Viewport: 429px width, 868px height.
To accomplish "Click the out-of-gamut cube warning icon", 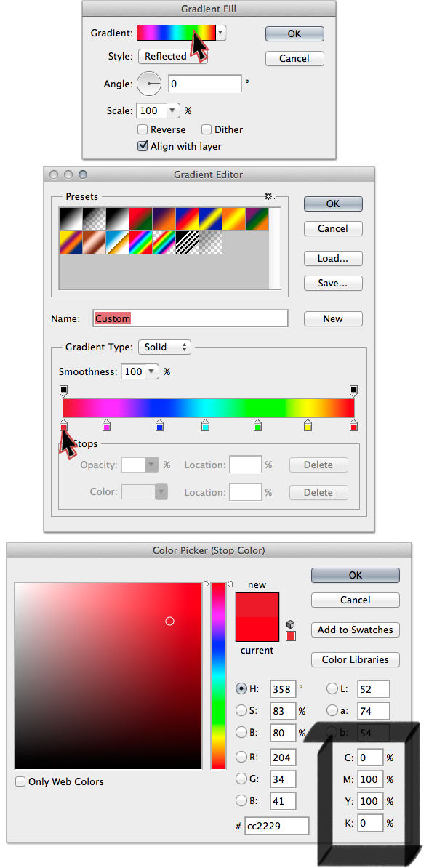I will [x=291, y=624].
